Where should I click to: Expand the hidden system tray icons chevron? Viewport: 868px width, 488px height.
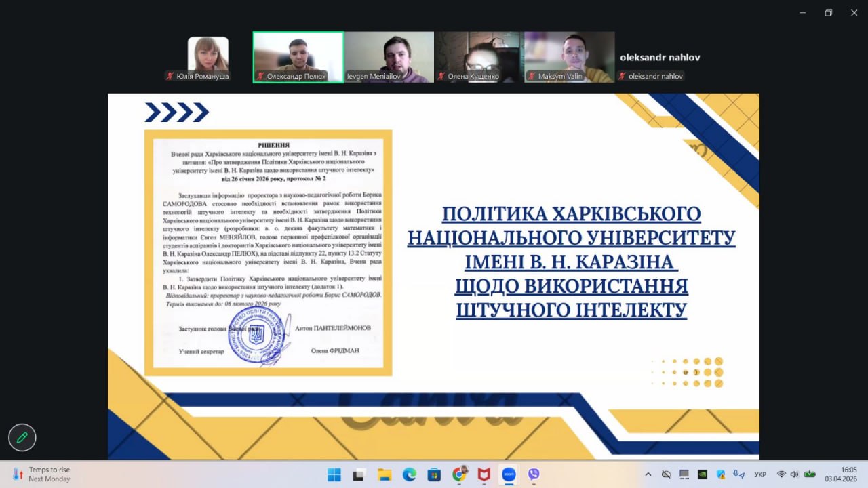point(648,474)
